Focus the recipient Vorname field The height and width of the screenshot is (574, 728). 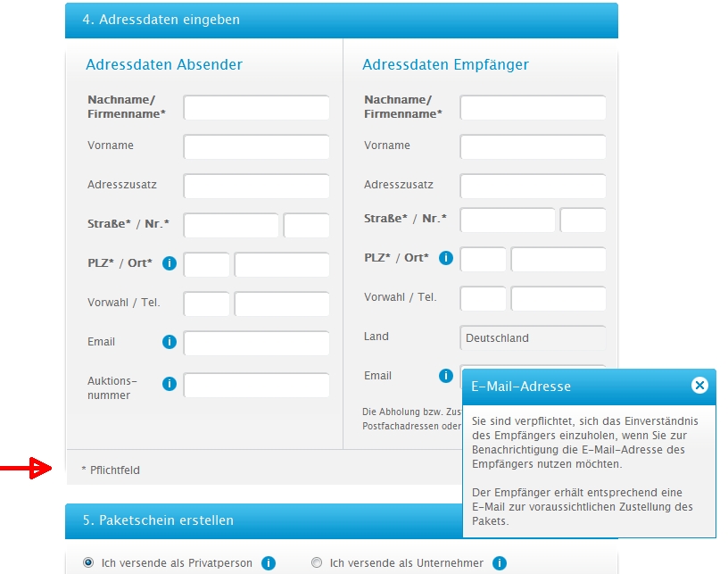tap(533, 146)
